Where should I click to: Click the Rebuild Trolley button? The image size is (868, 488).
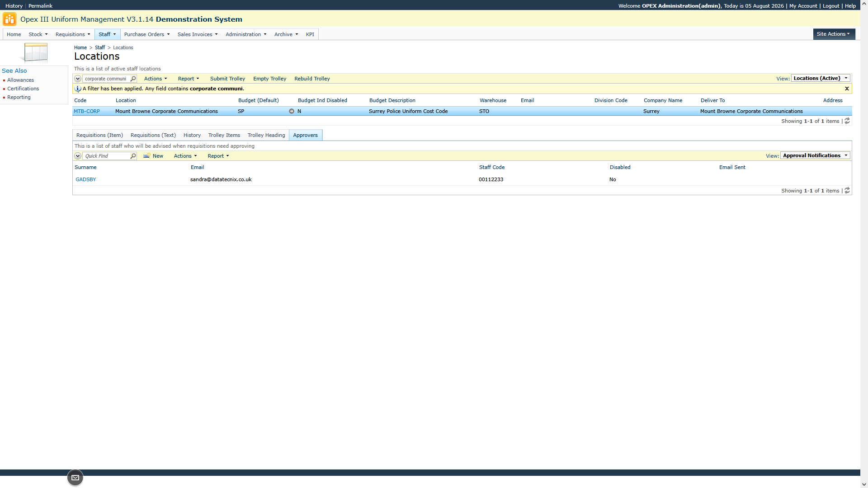click(x=312, y=79)
